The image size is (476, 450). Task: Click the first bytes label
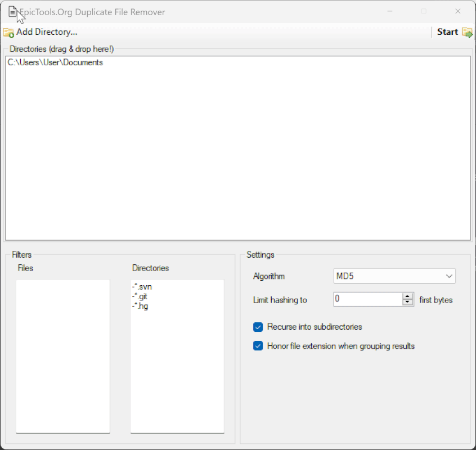(x=436, y=300)
